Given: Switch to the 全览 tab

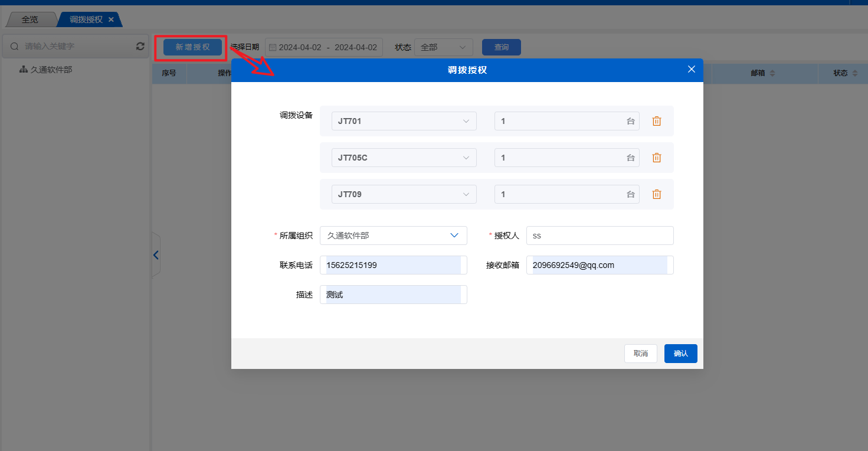Looking at the screenshot, I should coord(30,19).
